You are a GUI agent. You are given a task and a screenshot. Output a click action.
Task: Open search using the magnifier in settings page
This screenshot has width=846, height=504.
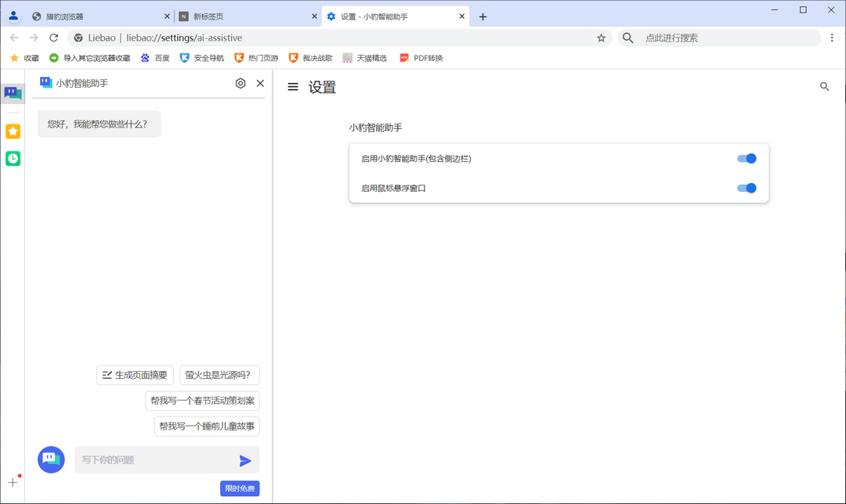[x=824, y=87]
